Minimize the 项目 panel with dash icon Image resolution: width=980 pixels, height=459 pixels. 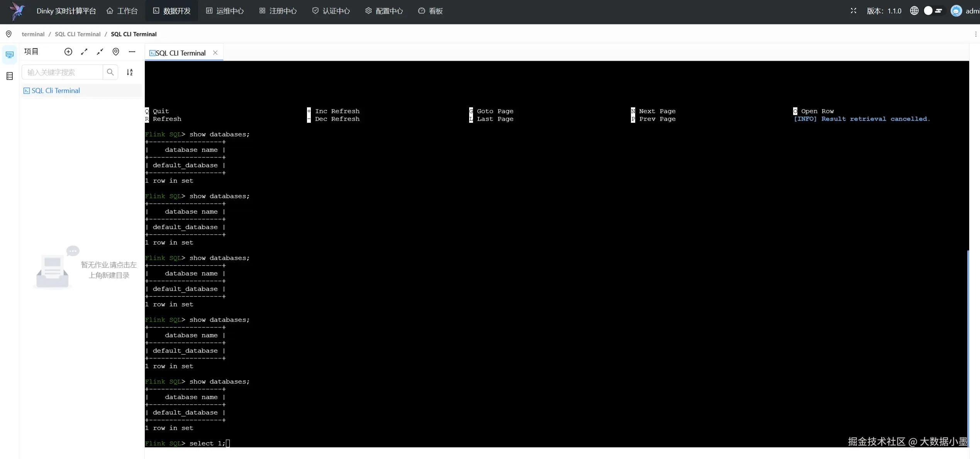point(132,52)
